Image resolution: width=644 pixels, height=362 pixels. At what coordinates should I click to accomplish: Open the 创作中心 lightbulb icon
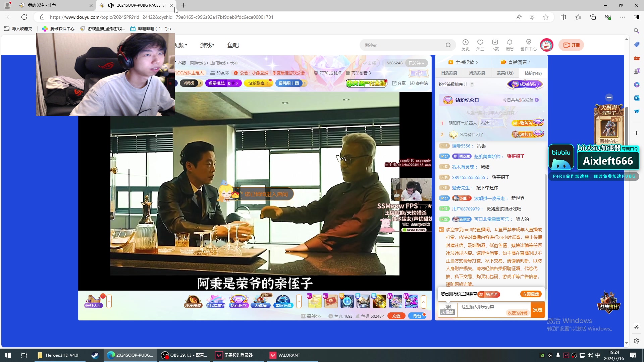click(529, 45)
